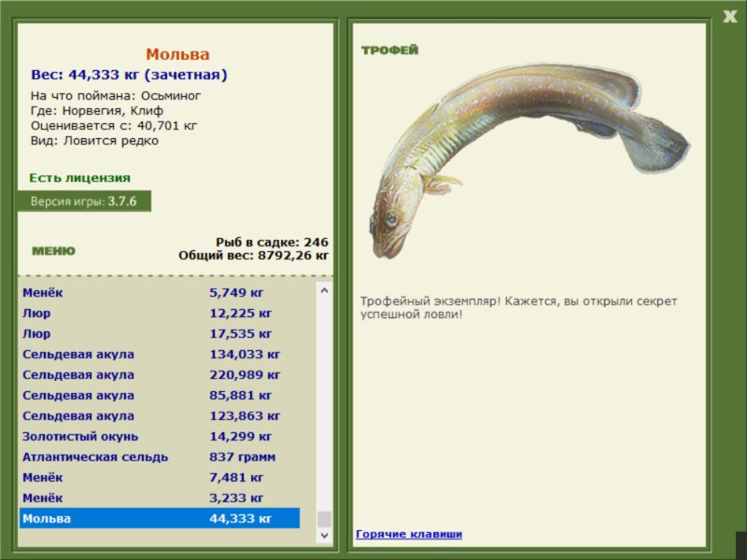Click the orange Мольва title
The width and height of the screenshot is (747, 560).
point(177,54)
